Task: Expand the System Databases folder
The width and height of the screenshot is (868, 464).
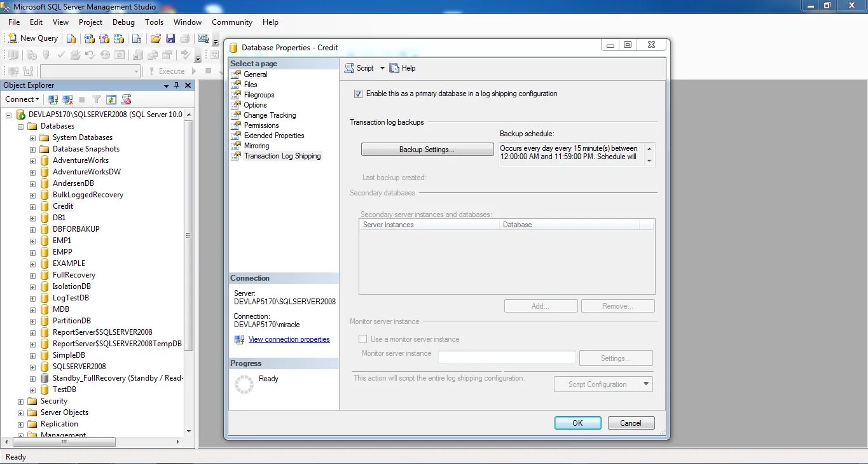Action: (x=32, y=137)
